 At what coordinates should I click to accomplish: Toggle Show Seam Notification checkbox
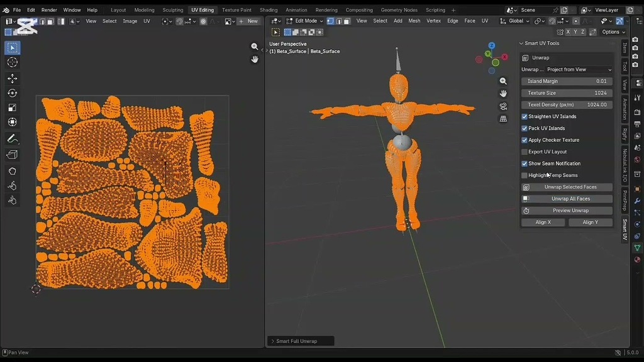pyautogui.click(x=525, y=164)
